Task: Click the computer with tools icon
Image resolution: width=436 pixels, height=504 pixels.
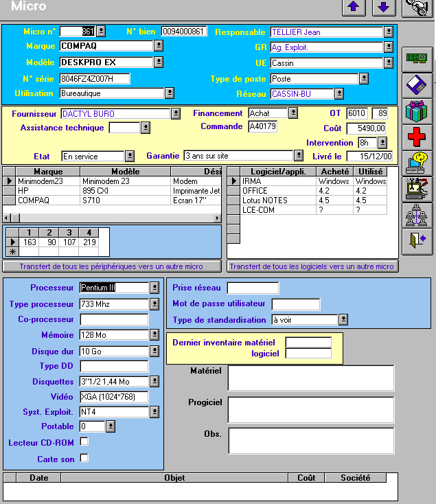Action: click(417, 190)
